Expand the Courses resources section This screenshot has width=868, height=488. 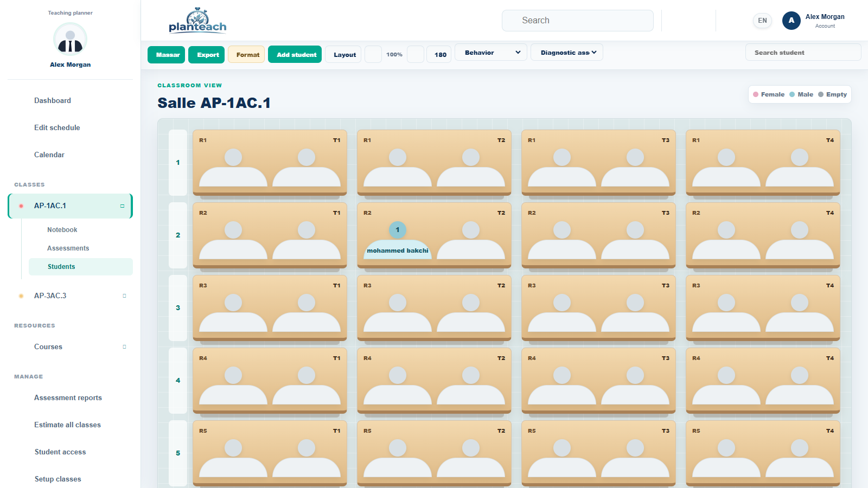tap(124, 347)
